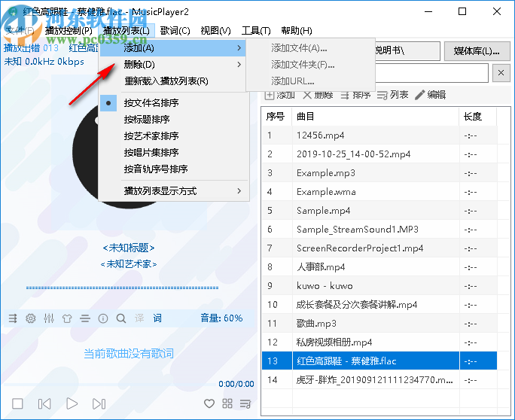515x420 pixels.
Task: Select sort by track number 按音轨序号排序
Action: (x=172, y=169)
